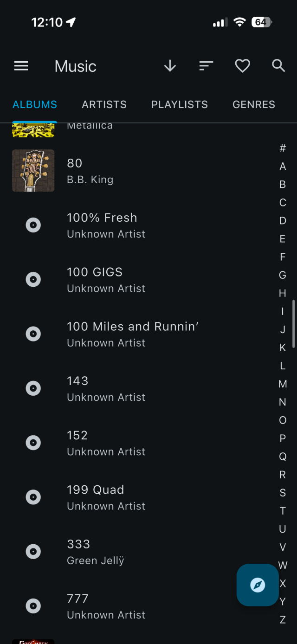Open the album 100% Fresh
The height and width of the screenshot is (644, 297).
(x=102, y=225)
